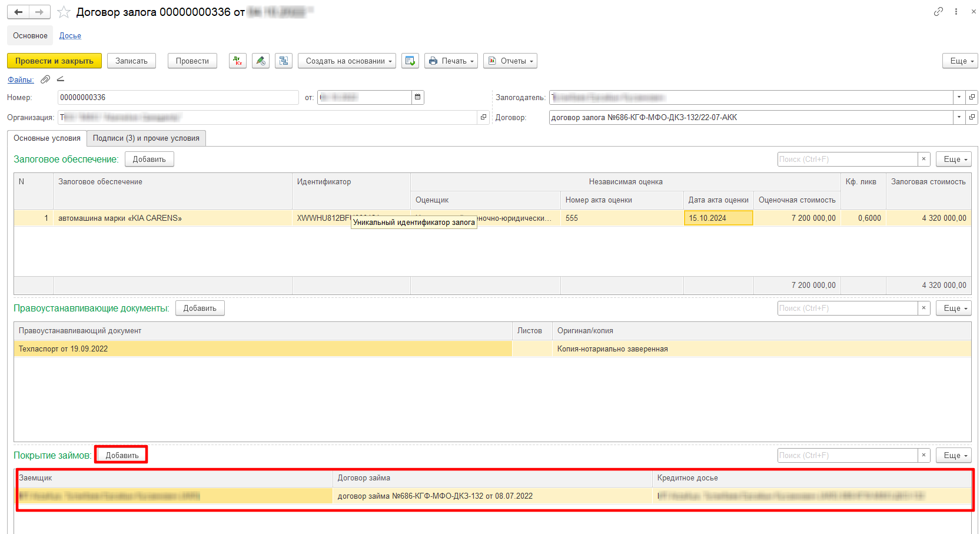The width and height of the screenshot is (980, 534).
Task: Expand the Договор dropdown list
Action: [x=959, y=117]
